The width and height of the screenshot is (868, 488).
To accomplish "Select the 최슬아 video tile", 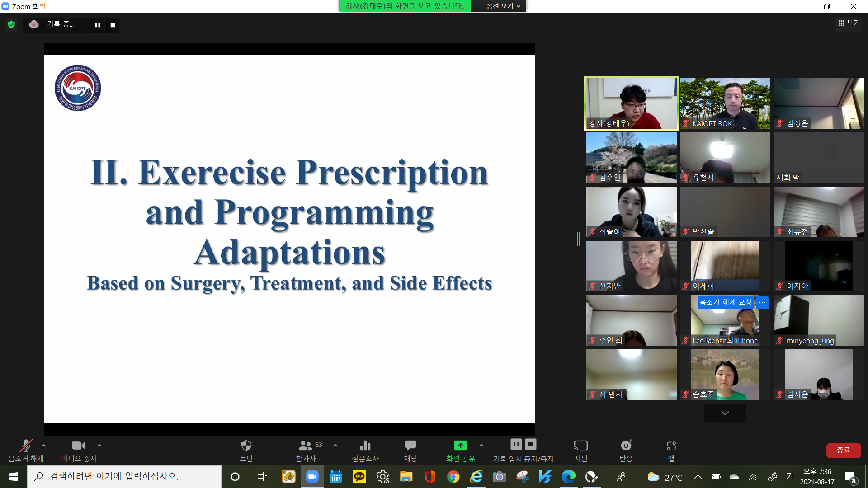I will coord(632,212).
